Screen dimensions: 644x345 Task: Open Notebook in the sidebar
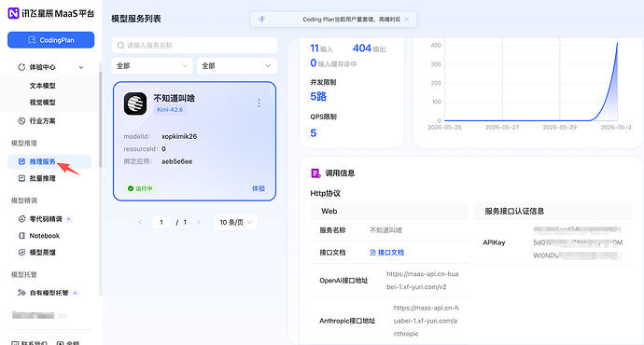(45, 236)
